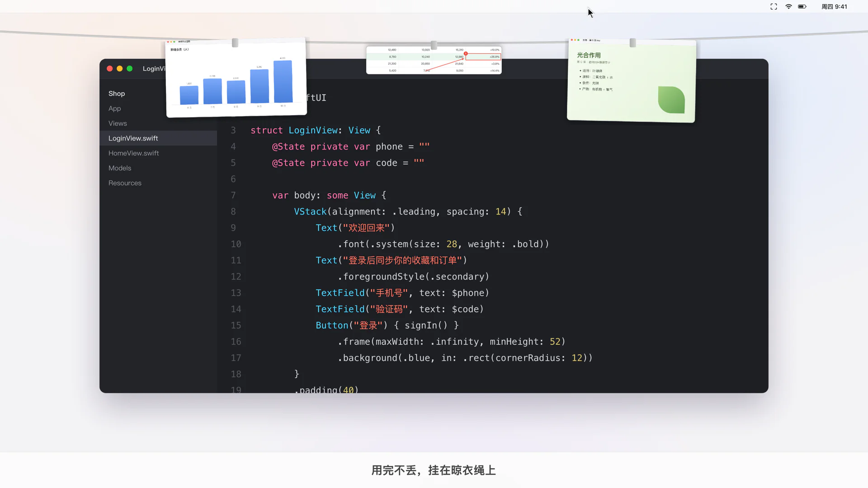
Task: Click the Text("登录后同步你的收藏和订单") line
Action: 392,260
